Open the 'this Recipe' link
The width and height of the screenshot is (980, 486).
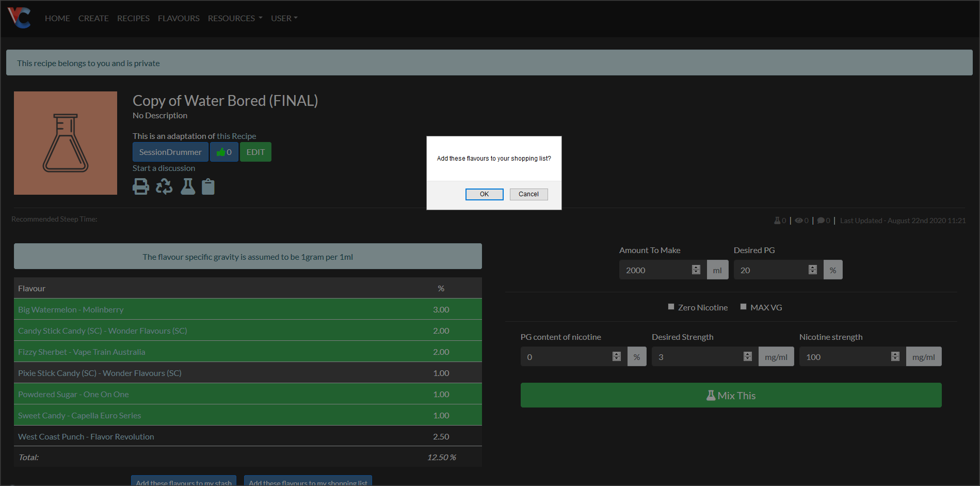click(x=236, y=136)
